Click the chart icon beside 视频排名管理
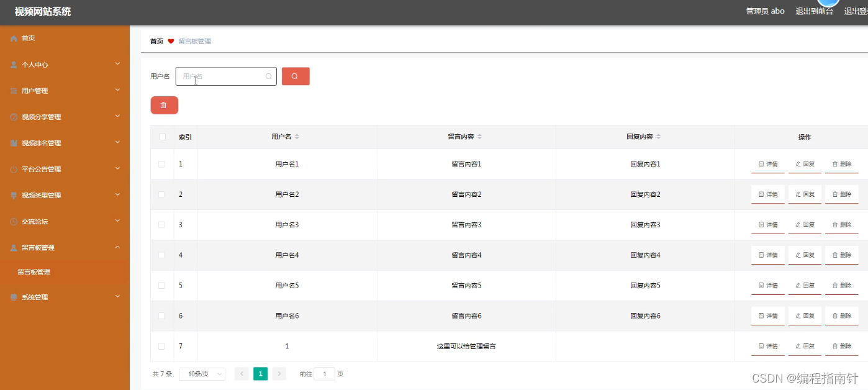Viewport: 868px width, 390px height. coord(14,143)
